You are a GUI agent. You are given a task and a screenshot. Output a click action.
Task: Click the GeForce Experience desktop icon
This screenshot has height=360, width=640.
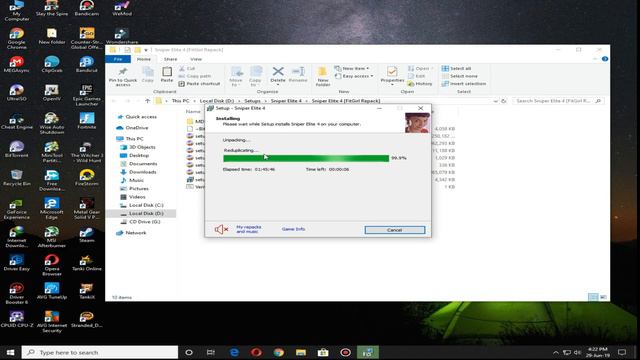(16, 209)
